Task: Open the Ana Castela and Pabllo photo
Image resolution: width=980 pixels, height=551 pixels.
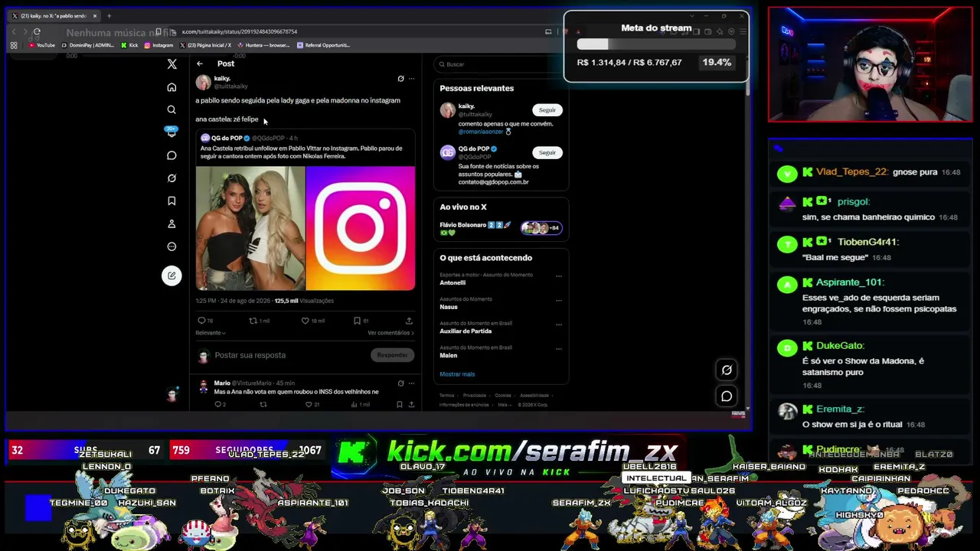Action: (250, 228)
